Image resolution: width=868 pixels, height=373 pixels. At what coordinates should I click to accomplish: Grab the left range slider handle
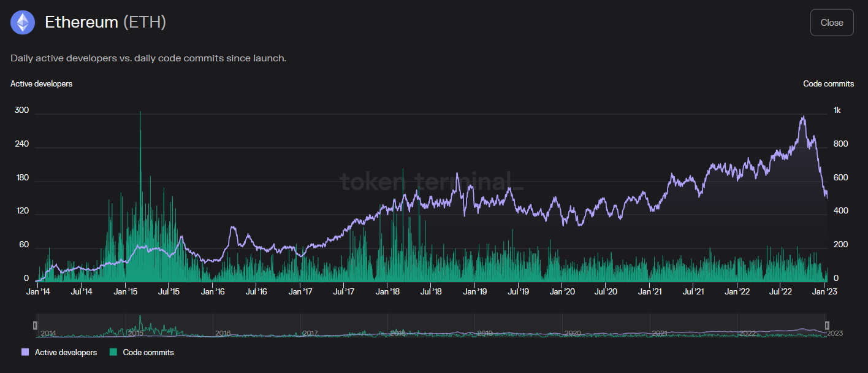36,325
